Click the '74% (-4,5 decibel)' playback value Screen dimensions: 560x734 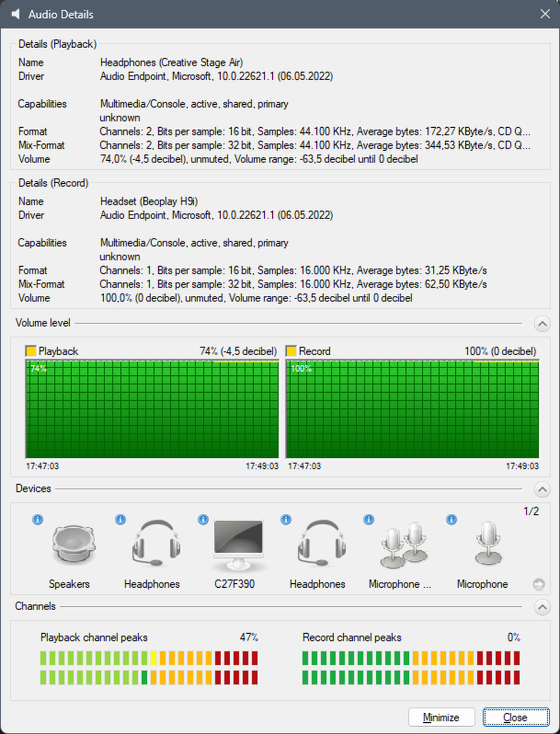[238, 351]
